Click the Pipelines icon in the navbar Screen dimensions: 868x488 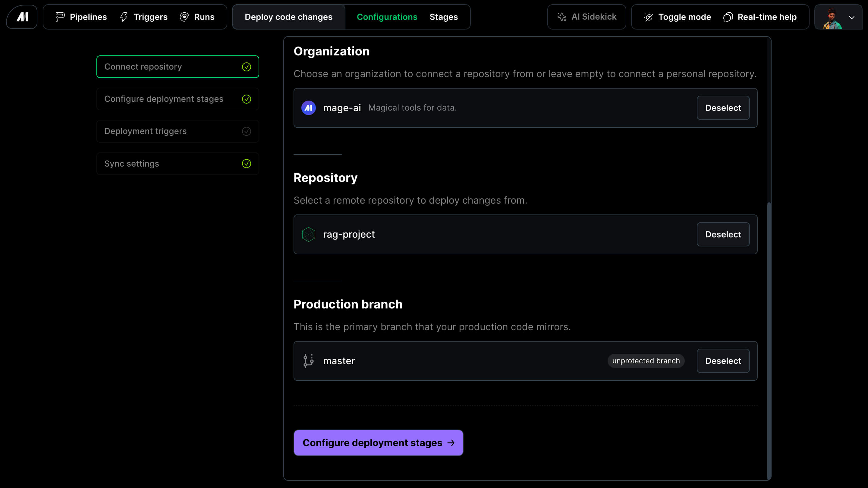point(60,17)
